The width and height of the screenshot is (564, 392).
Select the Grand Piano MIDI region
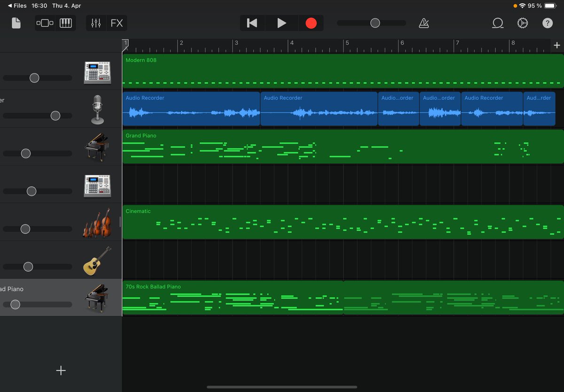tap(343, 146)
